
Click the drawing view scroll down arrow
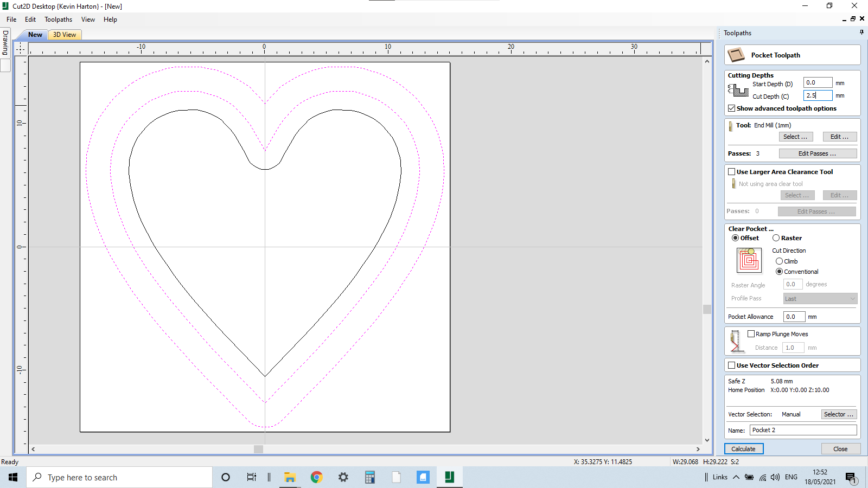[x=707, y=440]
